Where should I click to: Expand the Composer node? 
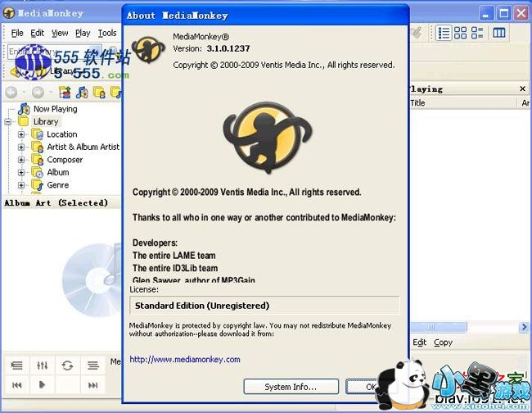point(21,160)
